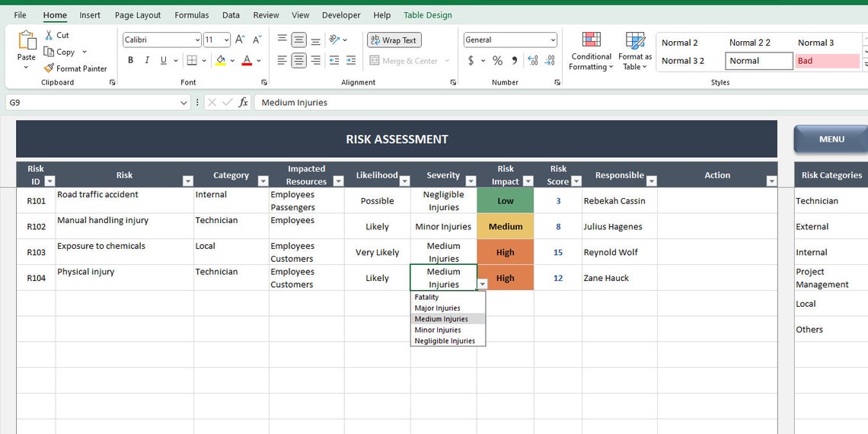The height and width of the screenshot is (434, 868).
Task: Toggle Bold formatting
Action: click(x=131, y=60)
